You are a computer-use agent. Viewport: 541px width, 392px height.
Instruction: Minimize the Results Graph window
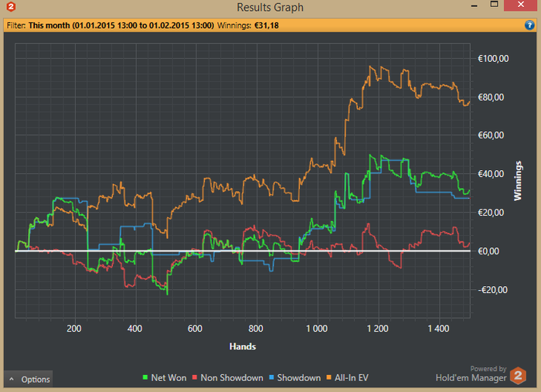click(475, 6)
